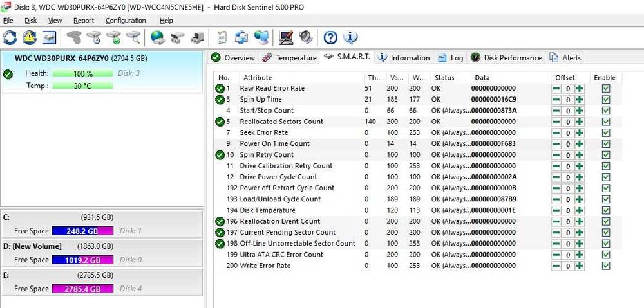Click the double disk drives toolbar icon

point(178,37)
